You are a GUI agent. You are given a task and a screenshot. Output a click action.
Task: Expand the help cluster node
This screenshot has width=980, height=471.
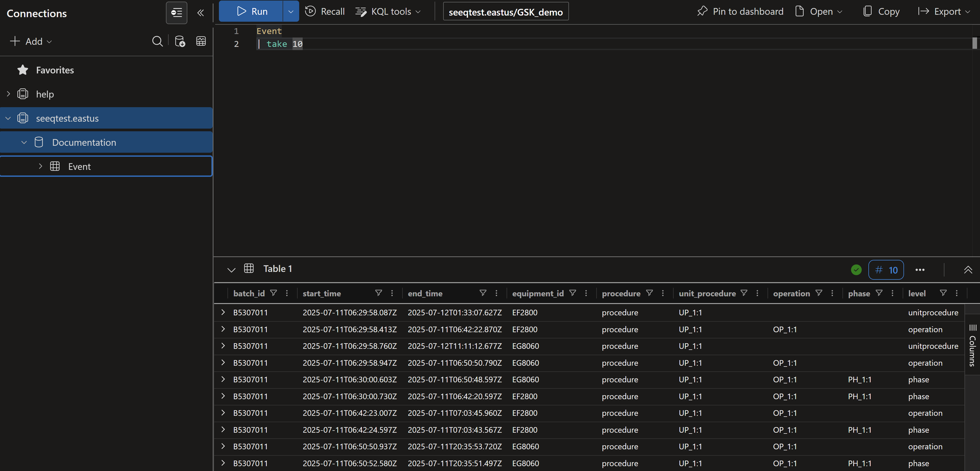click(x=8, y=94)
